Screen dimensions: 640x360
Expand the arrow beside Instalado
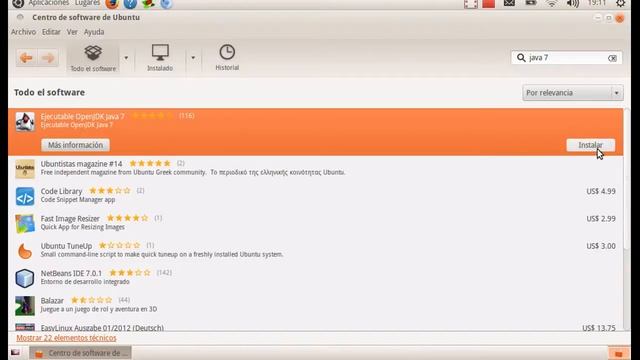point(193,58)
